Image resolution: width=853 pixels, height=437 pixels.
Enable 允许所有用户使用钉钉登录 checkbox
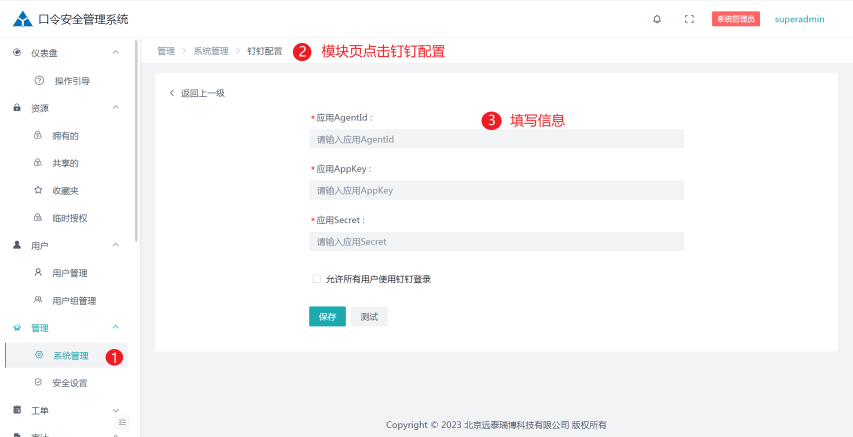(x=317, y=279)
